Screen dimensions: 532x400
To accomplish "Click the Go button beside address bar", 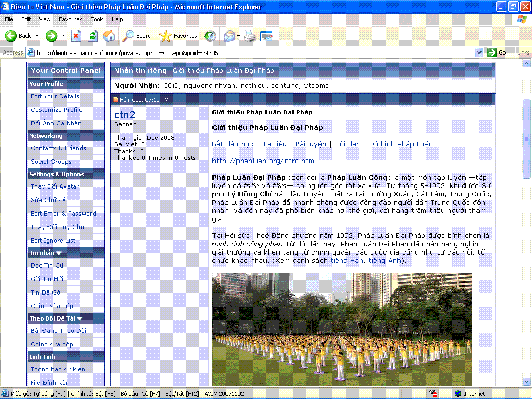I will pyautogui.click(x=497, y=52).
